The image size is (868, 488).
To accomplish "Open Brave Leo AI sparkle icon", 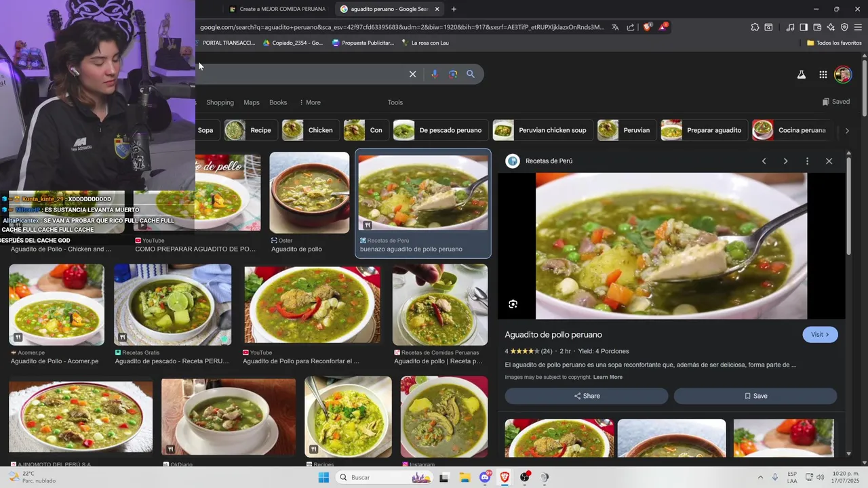I will [831, 27].
